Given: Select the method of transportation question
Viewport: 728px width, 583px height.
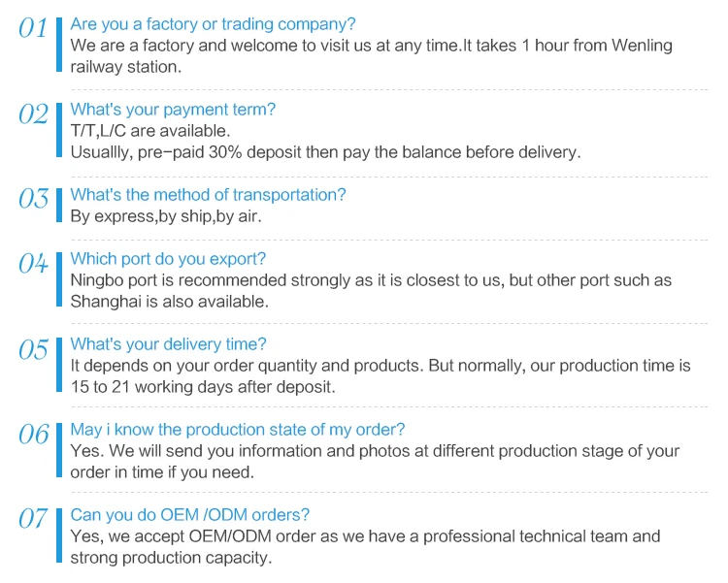Looking at the screenshot, I should point(208,195).
